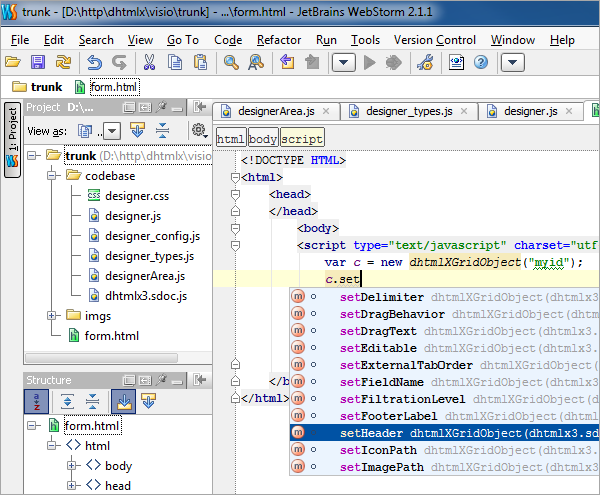The height and width of the screenshot is (495, 600).
Task: Click the Copy toolbar icon
Action: (x=175, y=62)
